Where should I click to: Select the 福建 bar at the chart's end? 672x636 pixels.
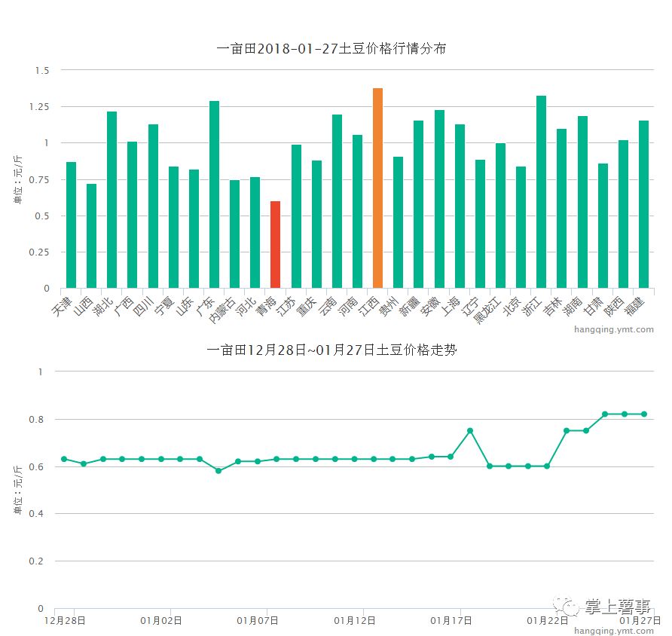pyautogui.click(x=643, y=204)
